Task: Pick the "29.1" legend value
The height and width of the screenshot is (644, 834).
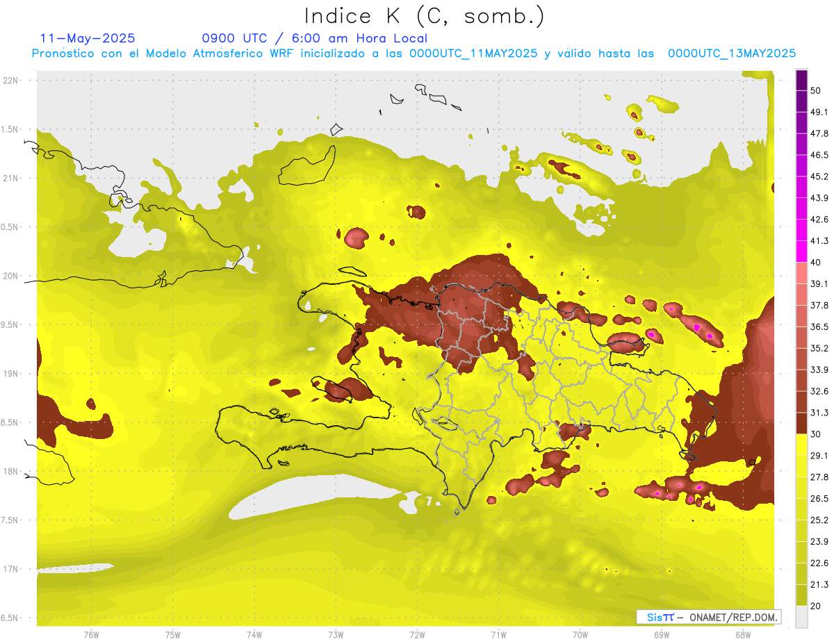Action: pyautogui.click(x=819, y=455)
